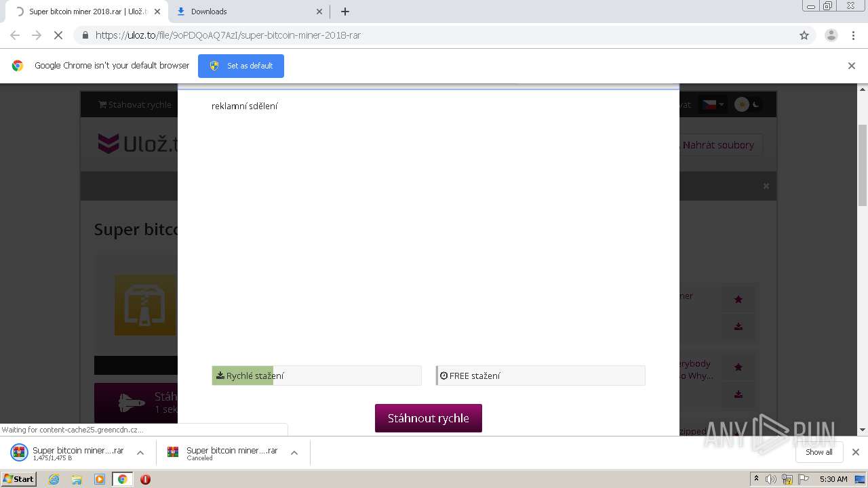Choose the FREE stažení option
This screenshot has width=868, height=488.
coord(540,375)
